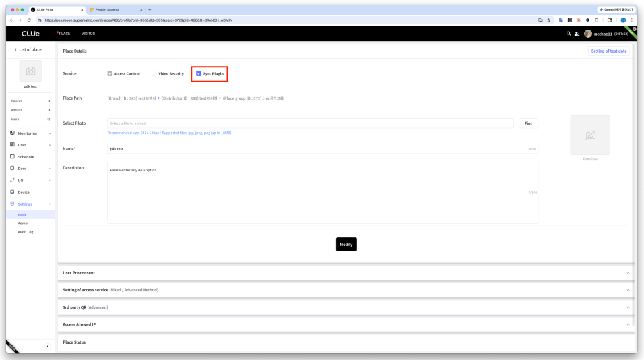
Task: Open the Schedule calendar icon
Action: tap(12, 156)
